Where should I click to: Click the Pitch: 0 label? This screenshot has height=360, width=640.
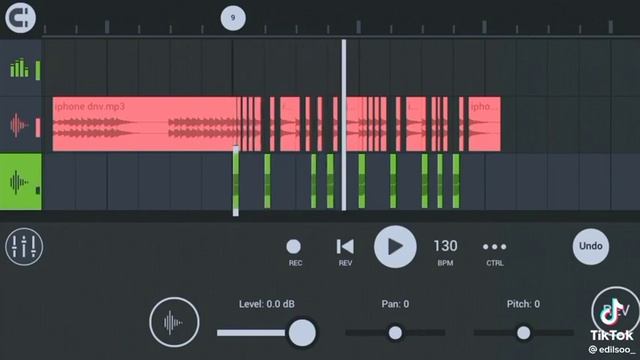523,304
